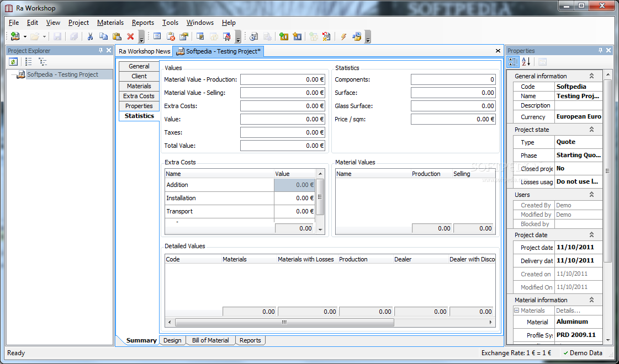Click the Components statistics field

[x=453, y=79]
